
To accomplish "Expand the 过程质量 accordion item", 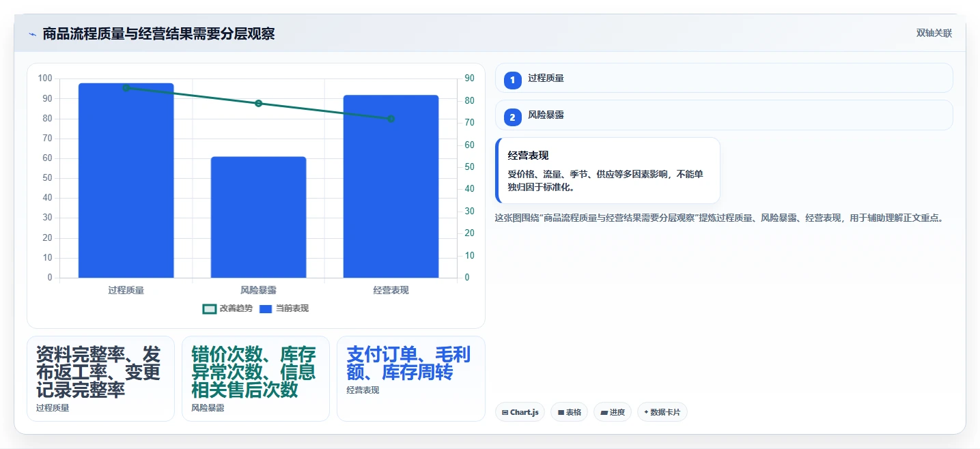I will pos(723,78).
